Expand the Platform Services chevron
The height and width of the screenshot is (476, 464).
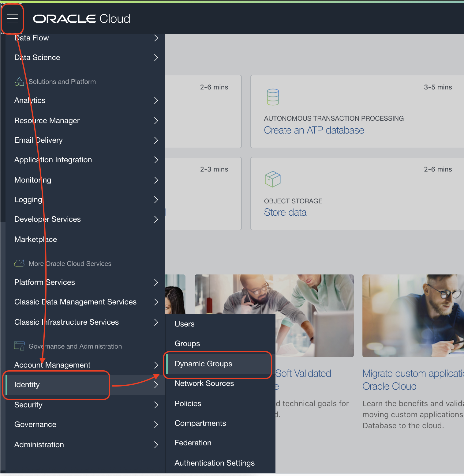pyautogui.click(x=156, y=282)
